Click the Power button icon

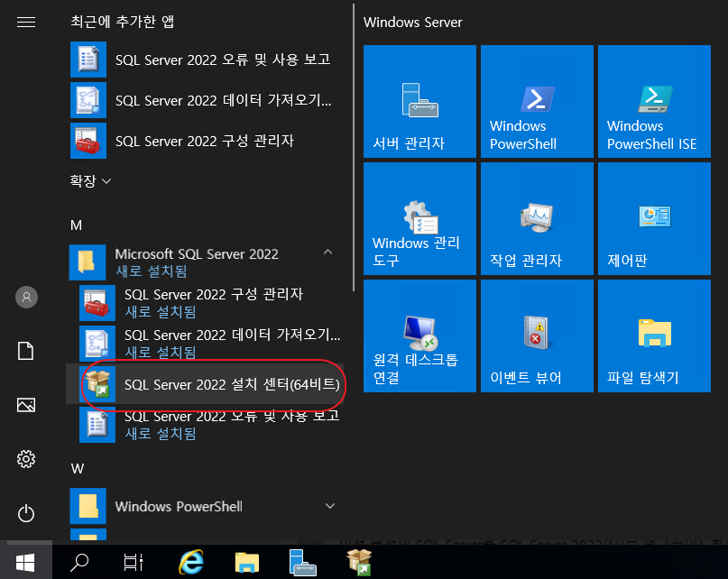point(26,513)
